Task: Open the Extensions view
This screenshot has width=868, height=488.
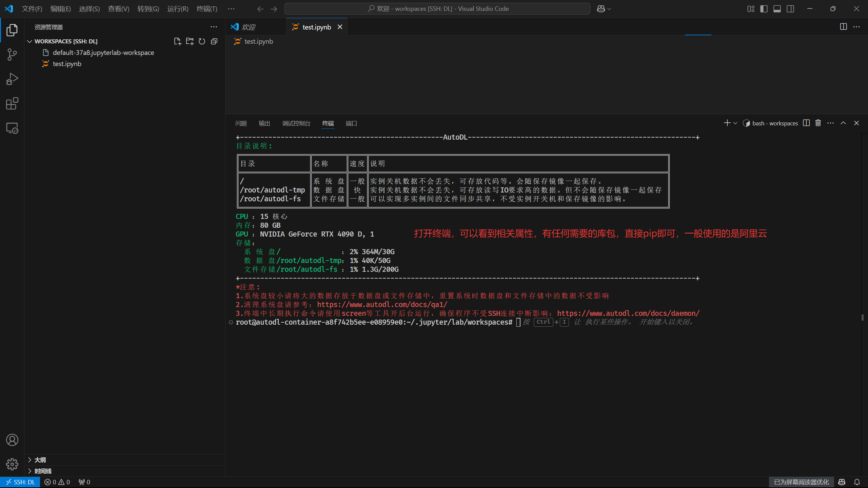Action: click(x=12, y=104)
